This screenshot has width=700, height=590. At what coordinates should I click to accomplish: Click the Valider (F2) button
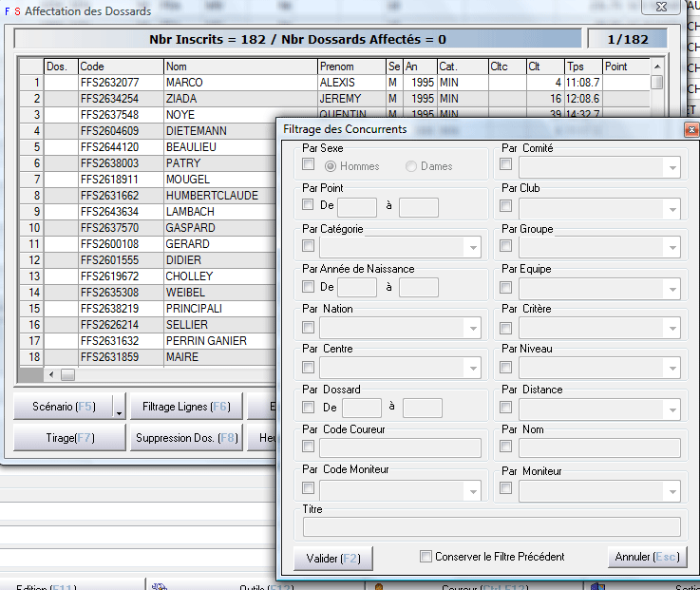(x=332, y=558)
